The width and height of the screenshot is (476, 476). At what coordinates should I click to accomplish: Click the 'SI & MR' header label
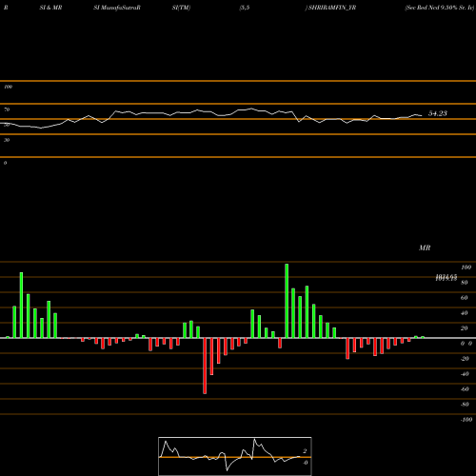pyautogui.click(x=50, y=8)
